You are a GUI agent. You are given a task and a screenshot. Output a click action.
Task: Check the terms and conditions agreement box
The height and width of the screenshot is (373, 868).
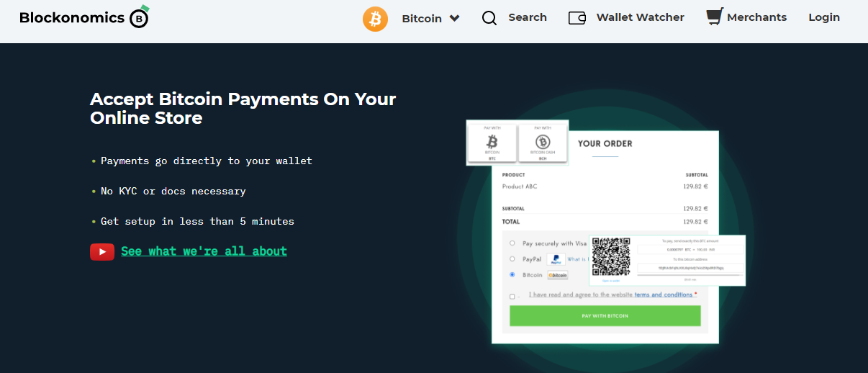[512, 296]
